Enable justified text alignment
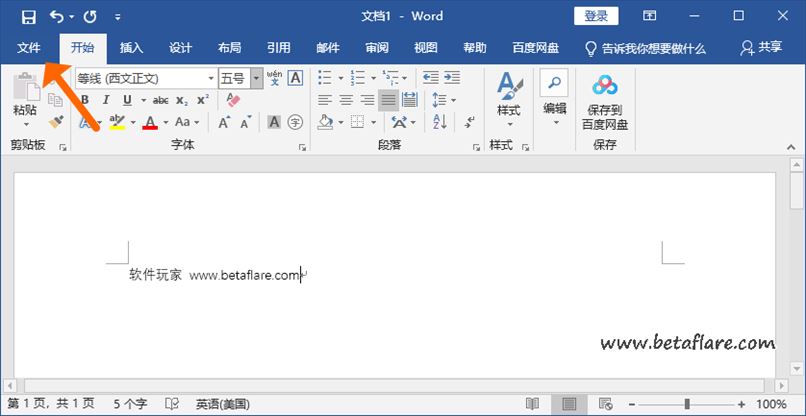Screen dimensions: 806x416 pyautogui.click(x=387, y=100)
